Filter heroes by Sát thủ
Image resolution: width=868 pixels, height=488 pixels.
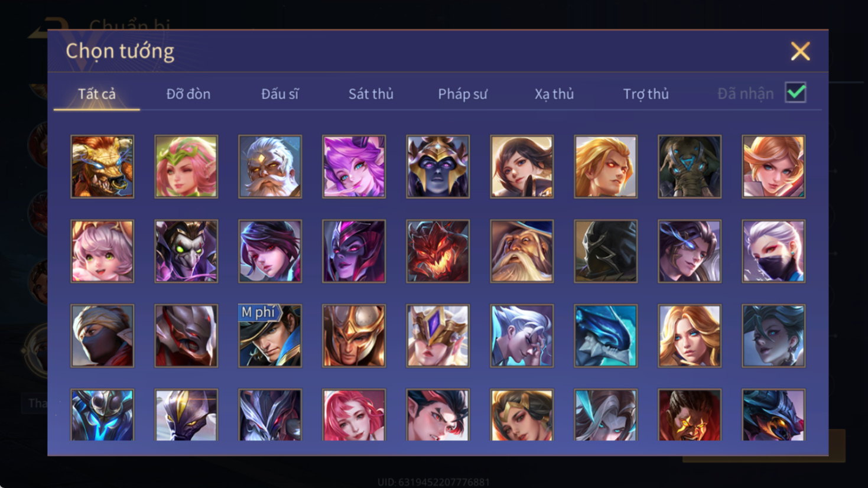pos(371,94)
